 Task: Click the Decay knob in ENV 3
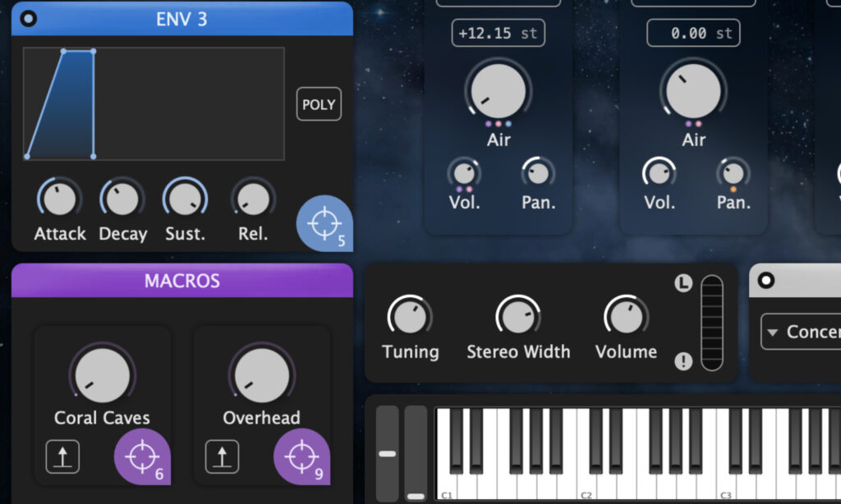[x=122, y=199]
